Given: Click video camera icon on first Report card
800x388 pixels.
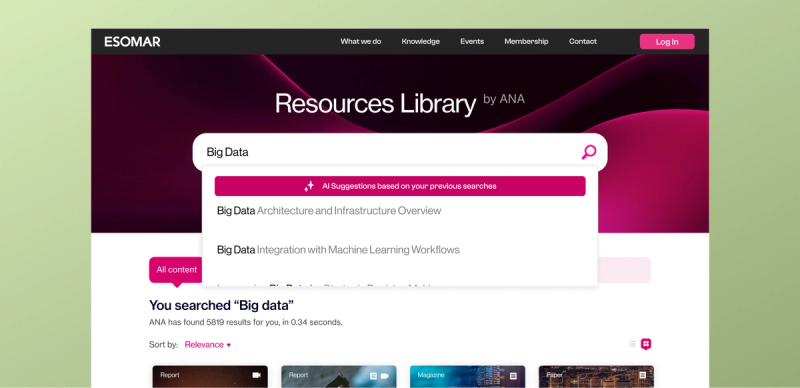Looking at the screenshot, I should pos(257,375).
